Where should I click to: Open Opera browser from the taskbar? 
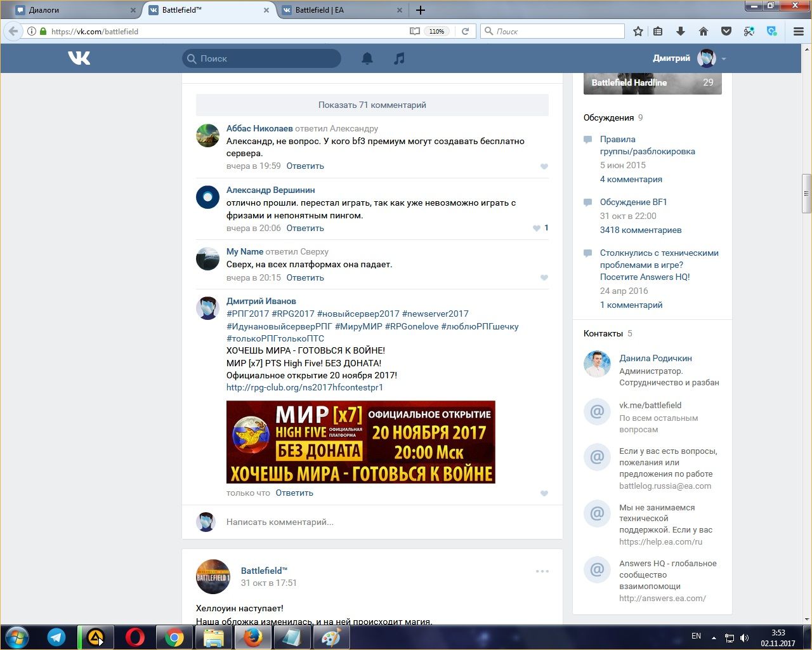point(134,637)
